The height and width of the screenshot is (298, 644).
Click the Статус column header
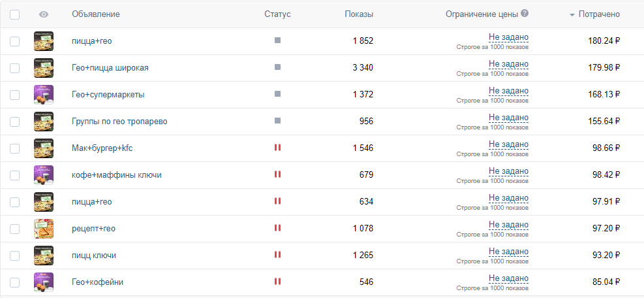(277, 14)
